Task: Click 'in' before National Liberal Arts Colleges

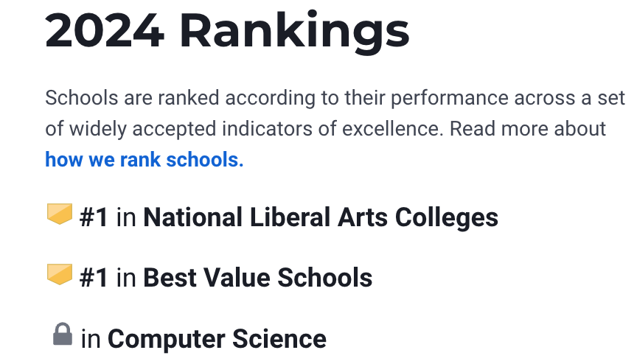Action: coord(126,217)
